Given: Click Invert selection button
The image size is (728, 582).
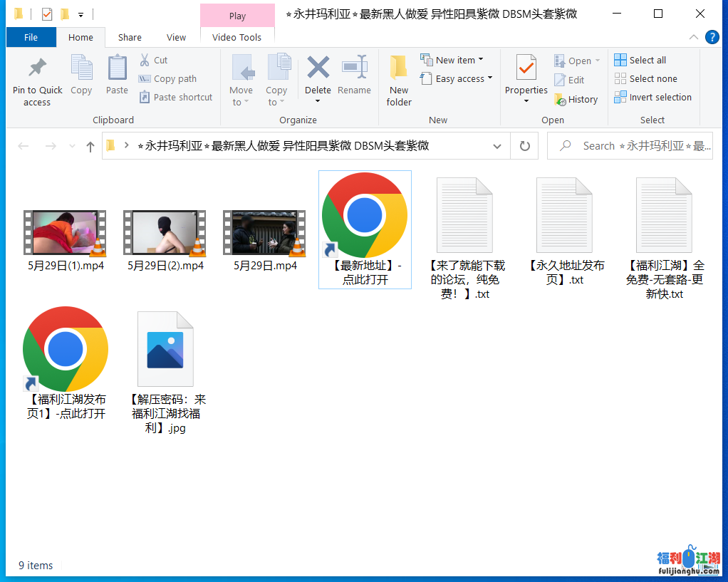Looking at the screenshot, I should coord(652,98).
